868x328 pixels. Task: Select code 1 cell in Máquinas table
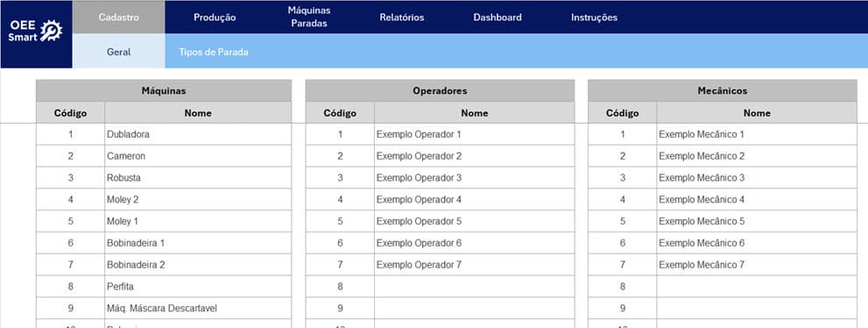(70, 134)
